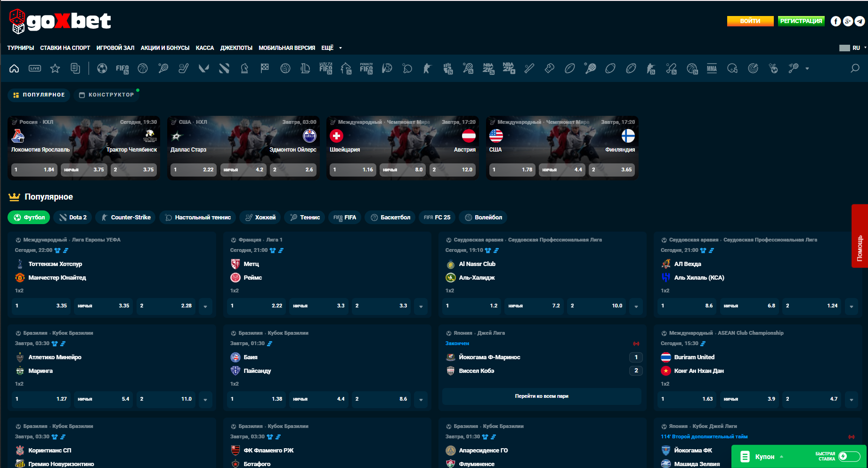
Task: Select the MMA sport icon
Action: click(x=712, y=68)
